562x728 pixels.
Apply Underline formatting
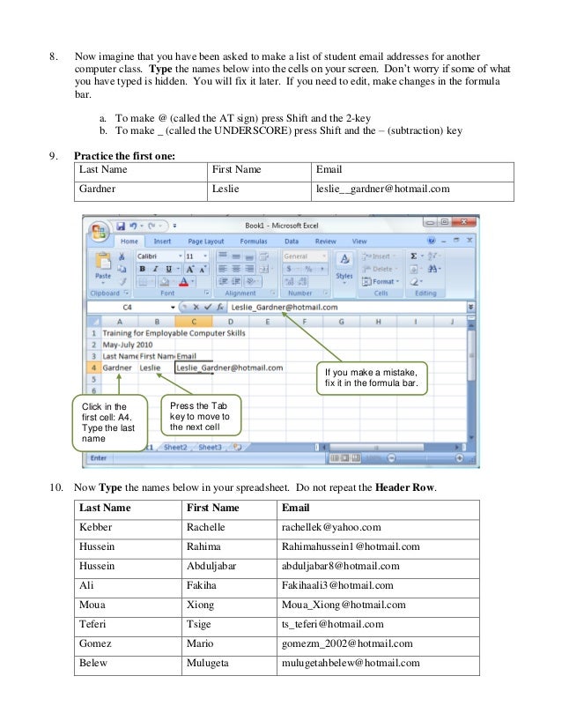(x=168, y=269)
